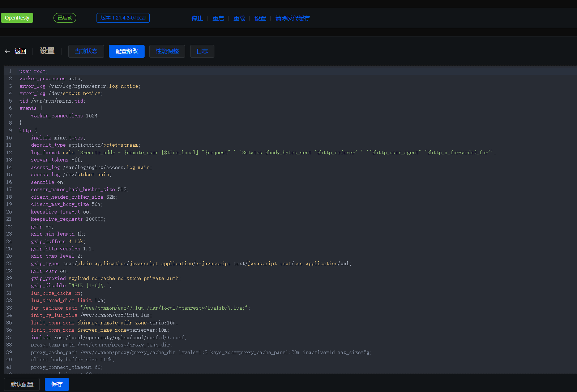Click the OpenResty green badge
Viewport: 577px width, 392px height.
(17, 18)
